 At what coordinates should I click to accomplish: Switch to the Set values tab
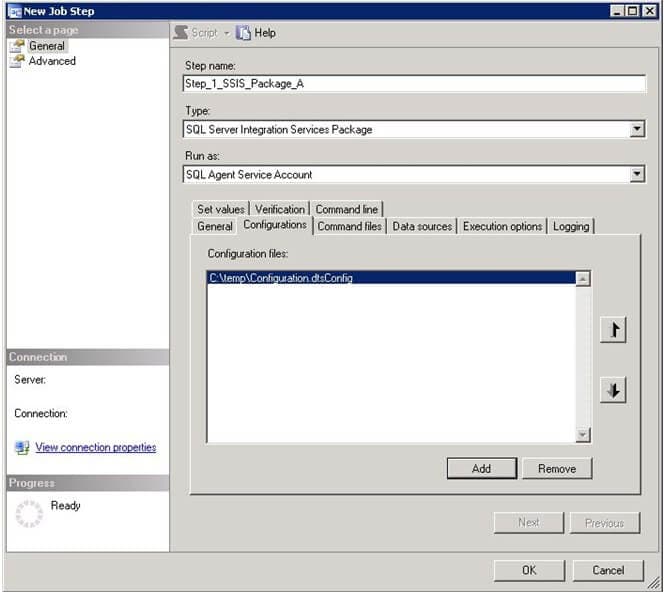[x=220, y=209]
